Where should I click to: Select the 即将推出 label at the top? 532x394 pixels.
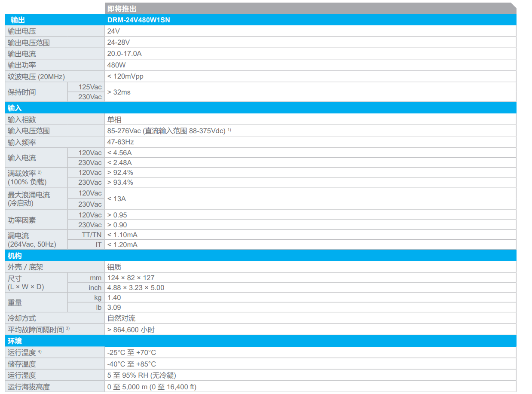(x=122, y=9)
